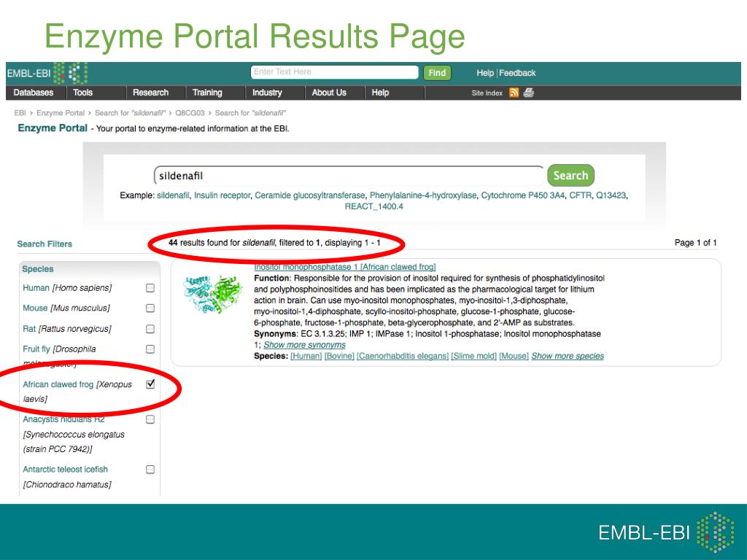Image resolution: width=747 pixels, height=560 pixels.
Task: Click the sildenafil search query box
Action: pyautogui.click(x=349, y=176)
